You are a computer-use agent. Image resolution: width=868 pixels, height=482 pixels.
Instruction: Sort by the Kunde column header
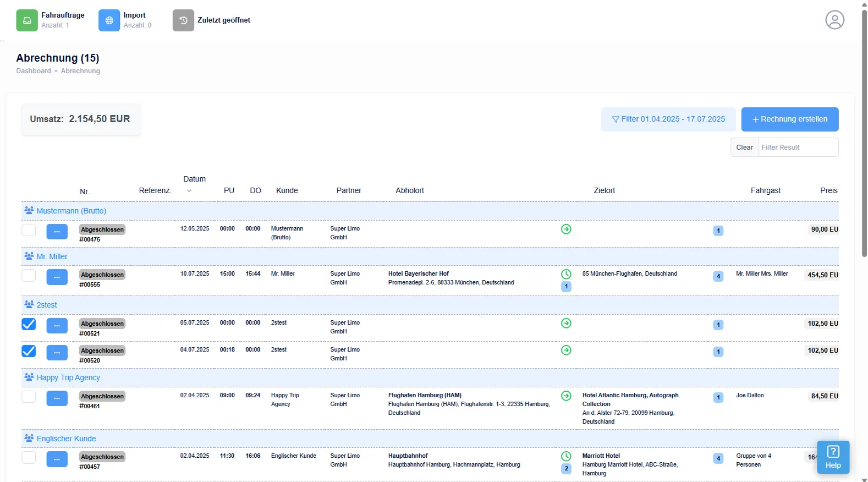pyautogui.click(x=287, y=190)
